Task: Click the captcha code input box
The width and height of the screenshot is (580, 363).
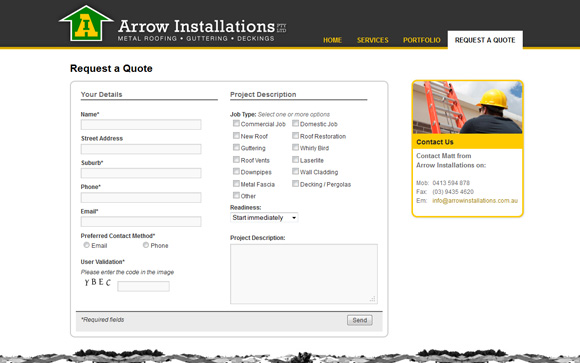Action: (x=144, y=286)
